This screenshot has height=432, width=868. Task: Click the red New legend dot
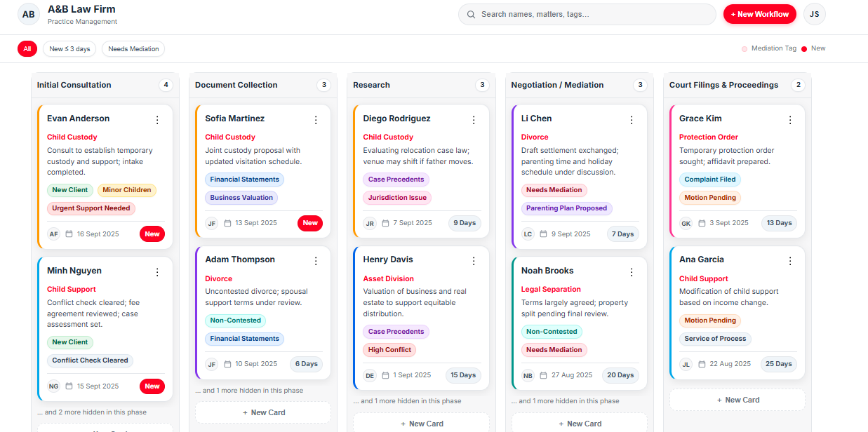coord(804,49)
